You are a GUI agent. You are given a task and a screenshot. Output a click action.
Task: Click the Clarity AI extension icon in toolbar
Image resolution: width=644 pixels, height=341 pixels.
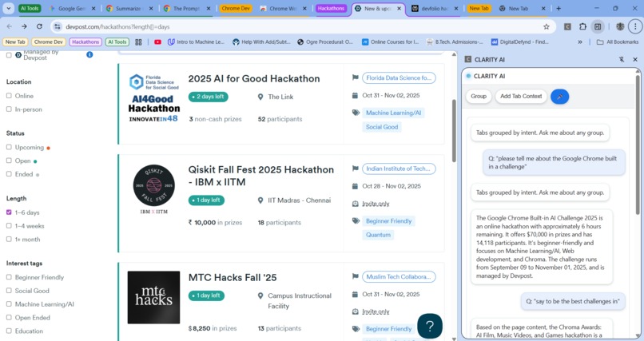[567, 26]
